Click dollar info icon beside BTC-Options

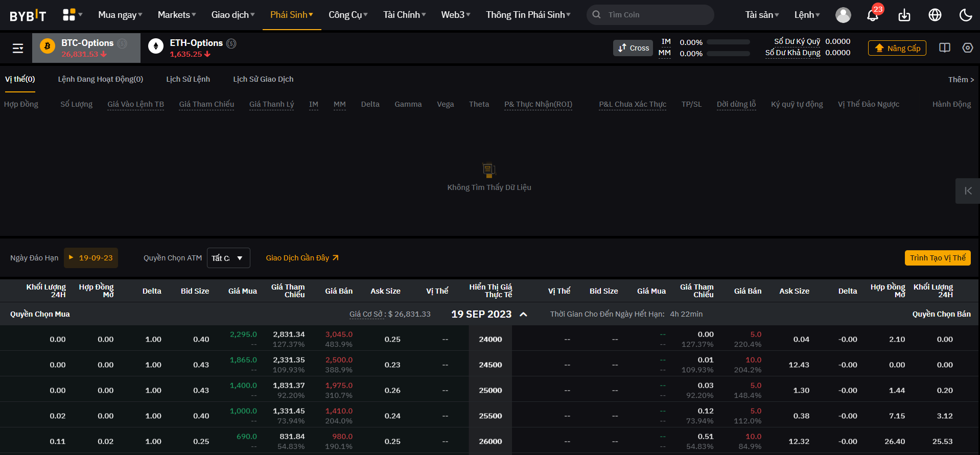122,43
